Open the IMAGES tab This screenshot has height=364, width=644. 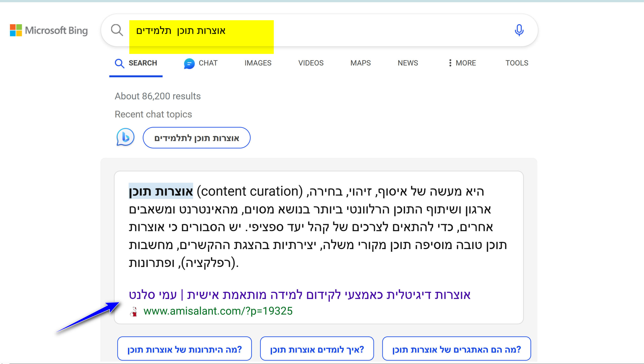coord(258,63)
